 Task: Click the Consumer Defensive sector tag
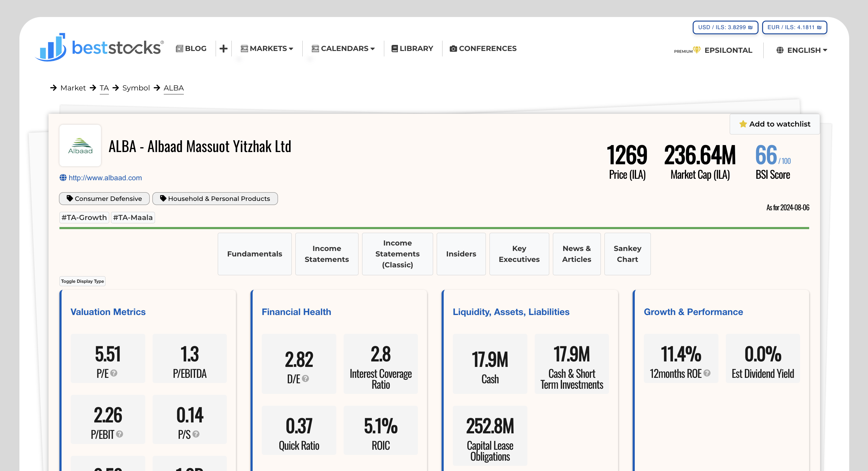coord(104,198)
